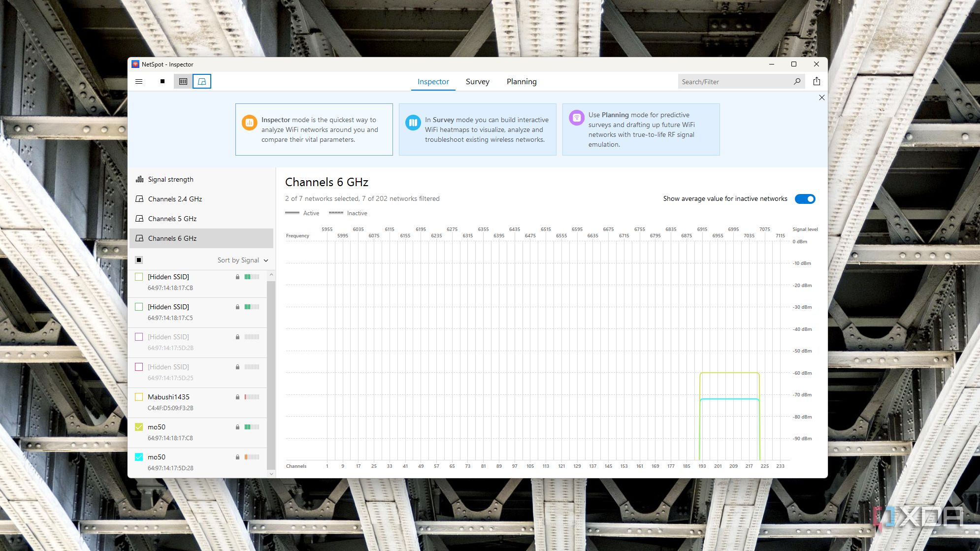Click lock icon for Mabushi1435
Image resolution: width=980 pixels, height=551 pixels.
pyautogui.click(x=237, y=397)
